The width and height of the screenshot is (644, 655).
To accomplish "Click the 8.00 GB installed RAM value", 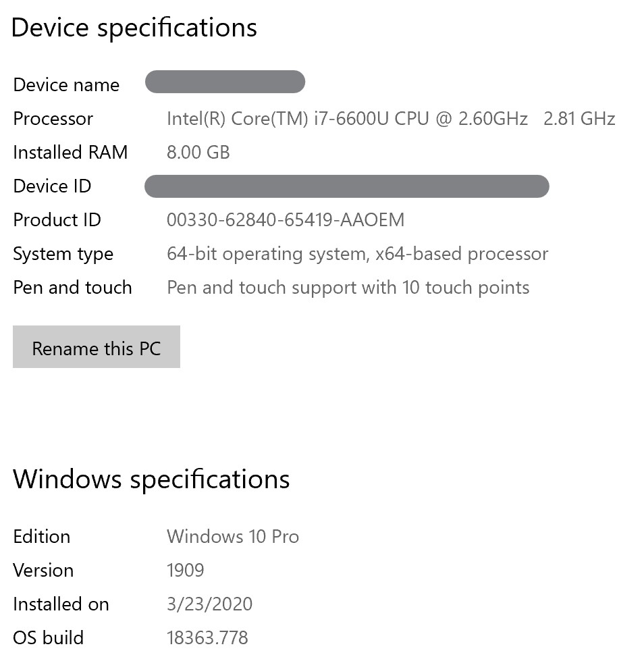I will pyautogui.click(x=198, y=153).
